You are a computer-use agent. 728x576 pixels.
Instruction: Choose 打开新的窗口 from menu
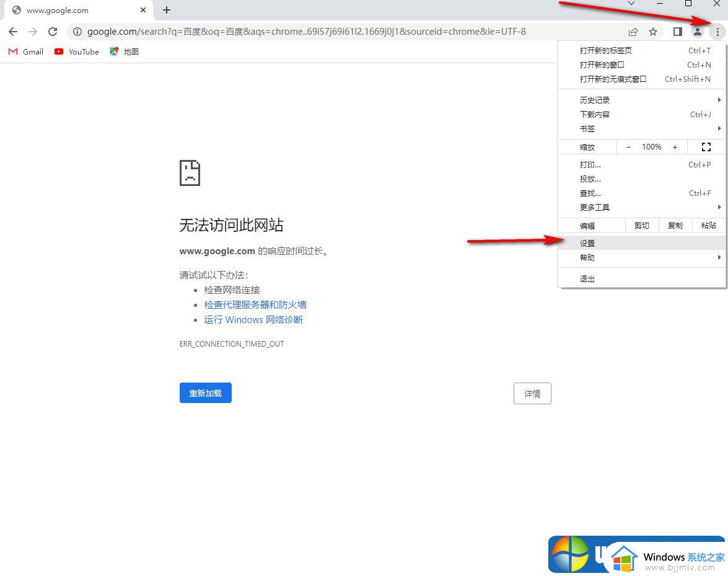click(x=642, y=64)
